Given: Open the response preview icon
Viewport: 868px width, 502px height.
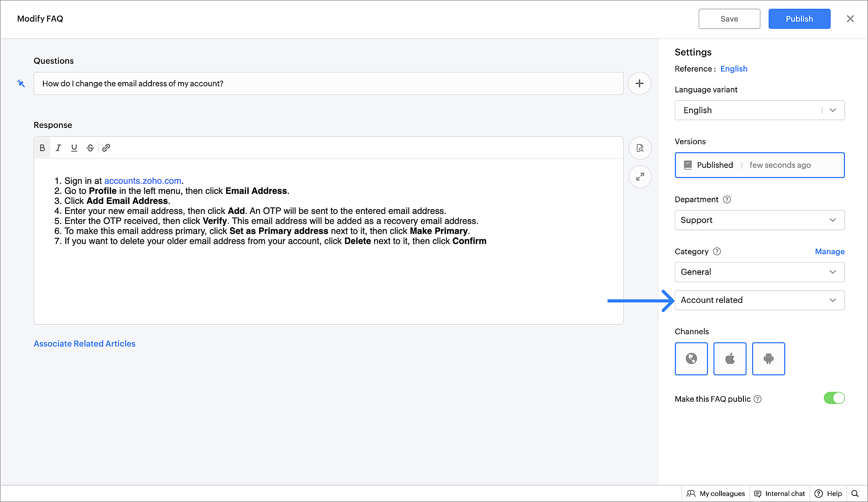Looking at the screenshot, I should [640, 148].
